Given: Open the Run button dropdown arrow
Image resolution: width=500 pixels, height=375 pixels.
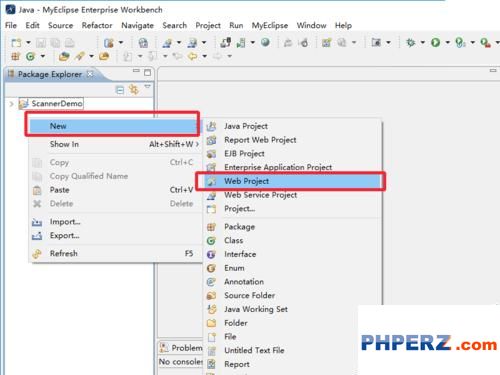Looking at the screenshot, I should [x=448, y=42].
